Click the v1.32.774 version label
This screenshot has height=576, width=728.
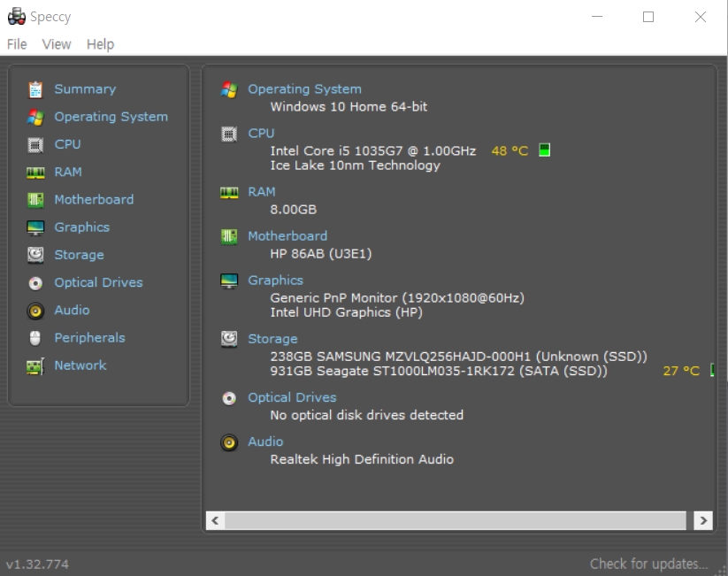point(37,564)
